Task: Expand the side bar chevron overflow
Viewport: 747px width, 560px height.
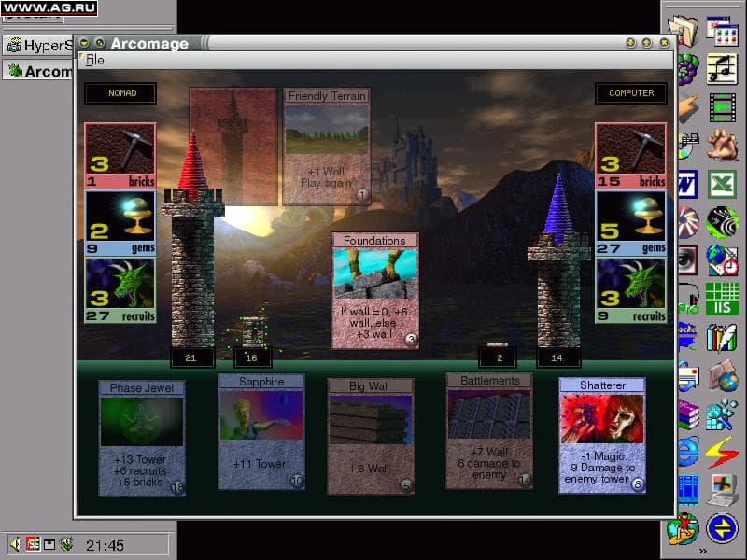Action: point(703,552)
